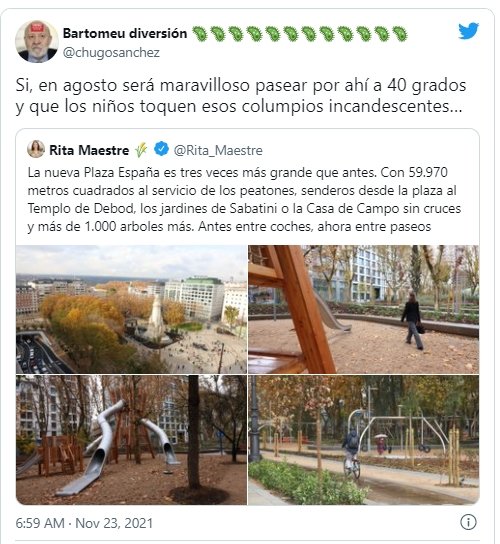
Task: Click the last microbe emoji in display name
Action: (400, 34)
